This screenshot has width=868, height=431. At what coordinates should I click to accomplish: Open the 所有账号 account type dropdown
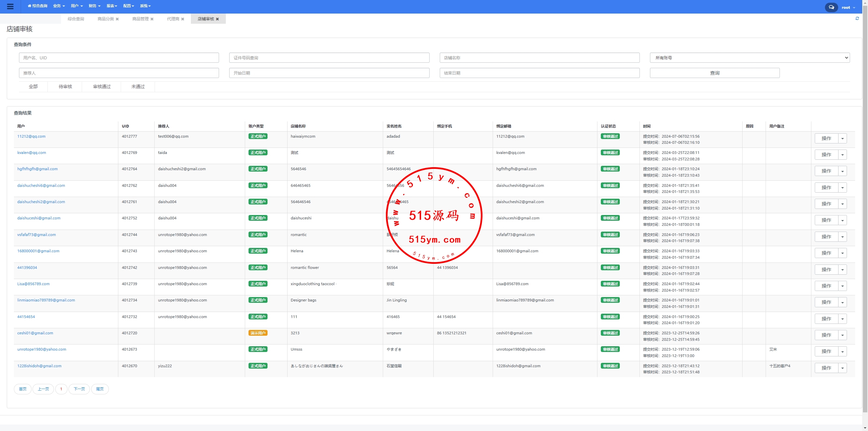click(749, 58)
